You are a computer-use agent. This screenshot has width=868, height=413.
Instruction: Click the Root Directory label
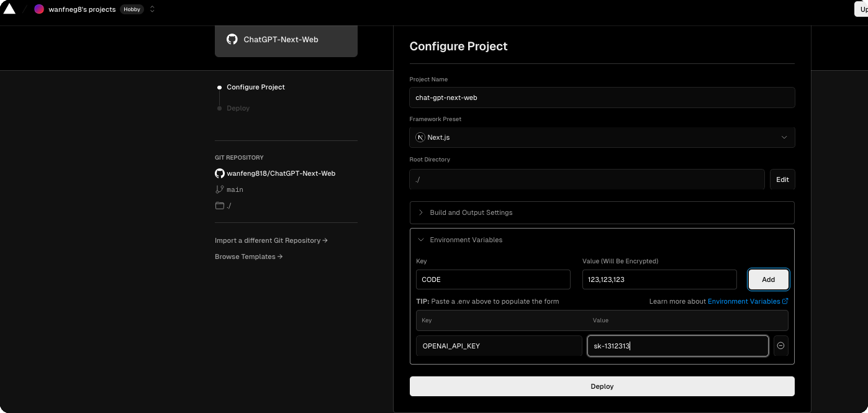(430, 160)
